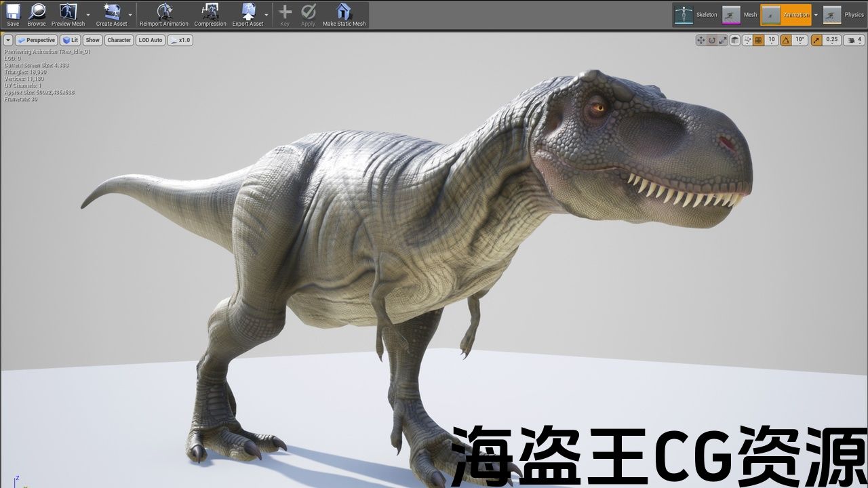Open the camera speed setting showing 4
Image resolution: width=868 pixels, height=488 pixels.
click(x=853, y=40)
